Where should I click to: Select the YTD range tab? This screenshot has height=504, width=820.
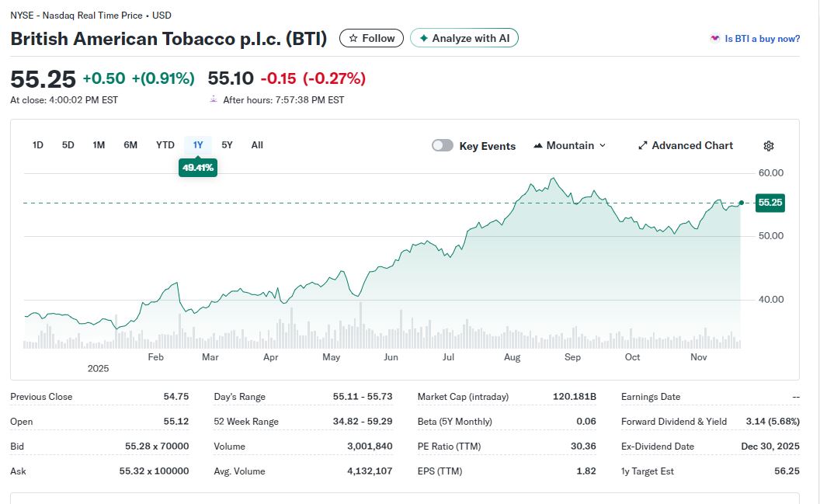click(x=165, y=145)
